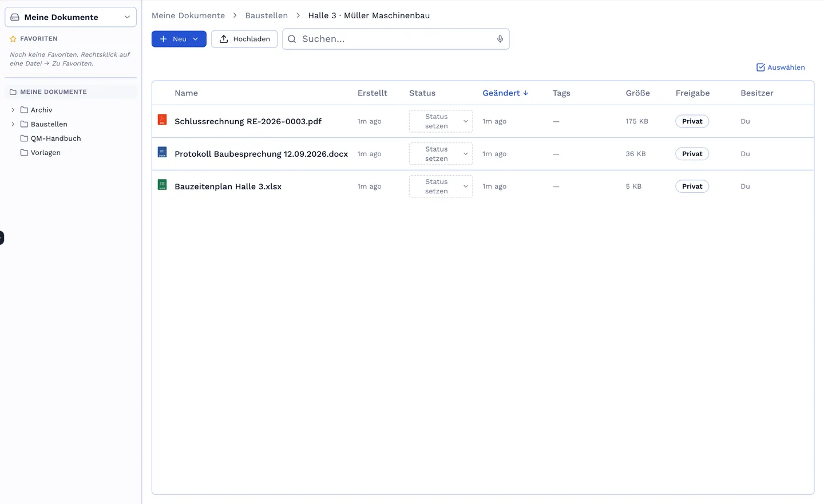
Task: Open Status setzen for Schlussrechnung RE-2026-0003.pdf
Action: tap(441, 121)
